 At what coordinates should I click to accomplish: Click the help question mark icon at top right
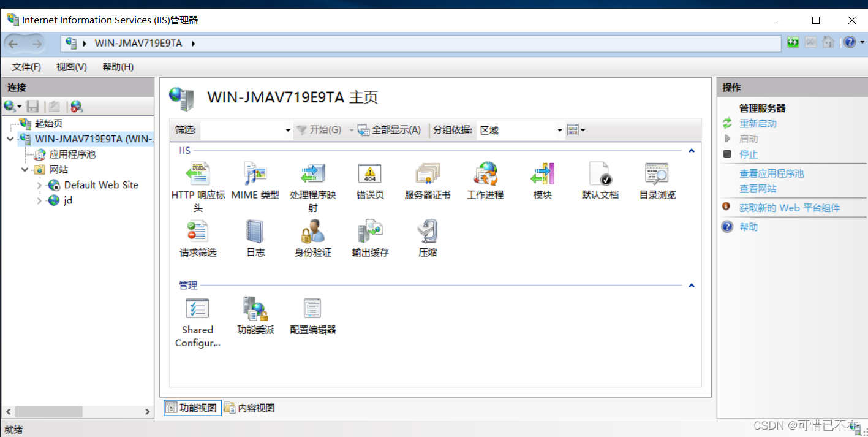[850, 42]
